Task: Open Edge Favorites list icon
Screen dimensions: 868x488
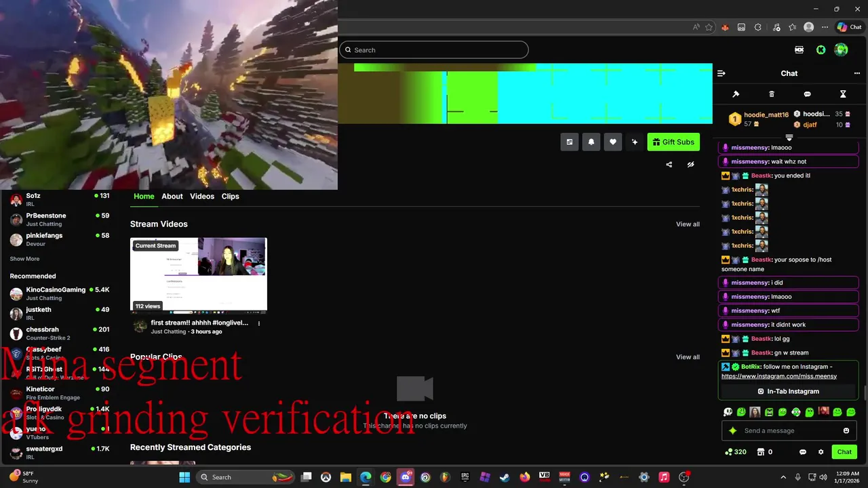Action: tap(792, 27)
